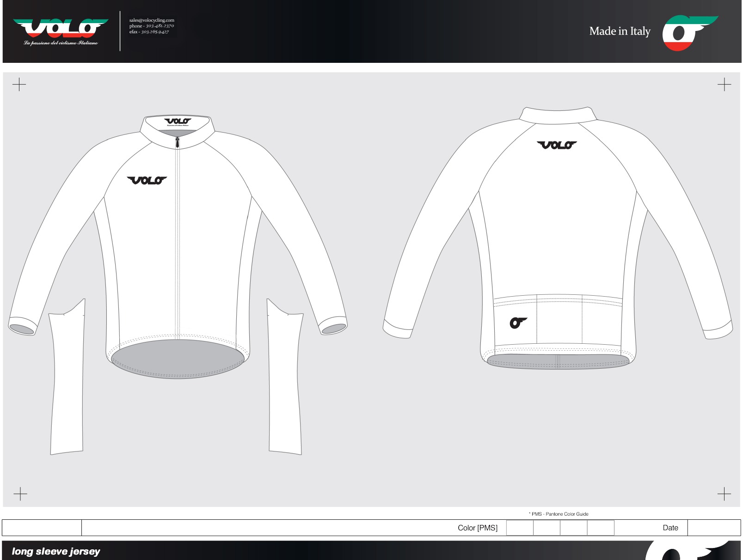This screenshot has height=560, width=743.
Task: Click the bottom-right registration crosshair mark
Action: (x=724, y=494)
